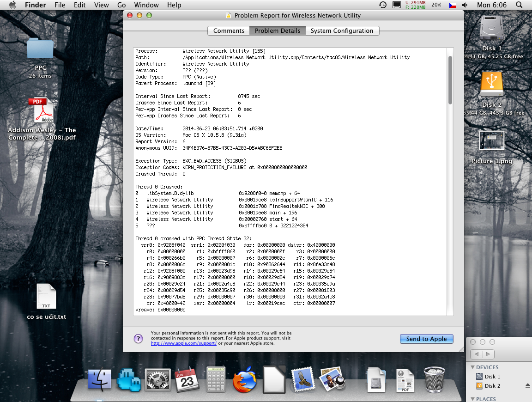Click the yellow minimize button of report window
Screen dimensions: 532x402
[x=139, y=15]
